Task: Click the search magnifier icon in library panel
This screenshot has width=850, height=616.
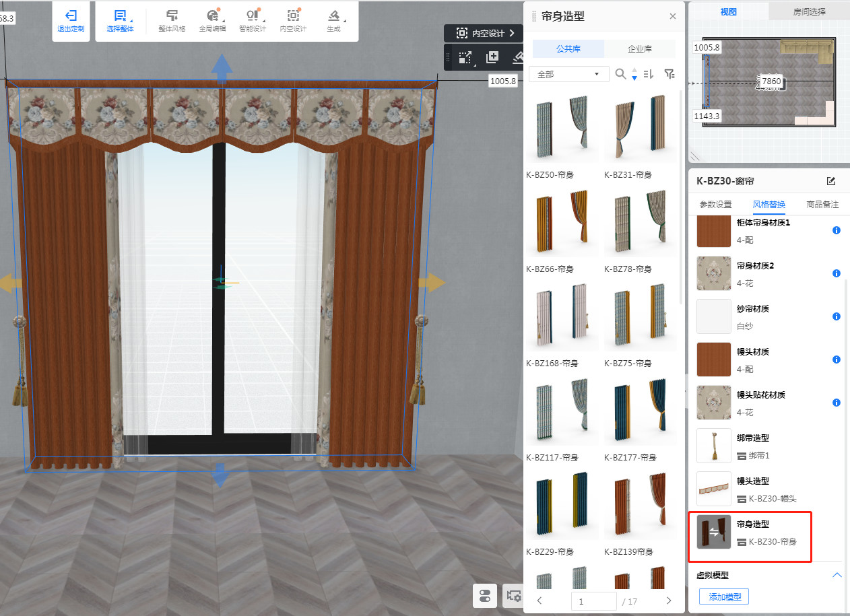Action: [621, 74]
